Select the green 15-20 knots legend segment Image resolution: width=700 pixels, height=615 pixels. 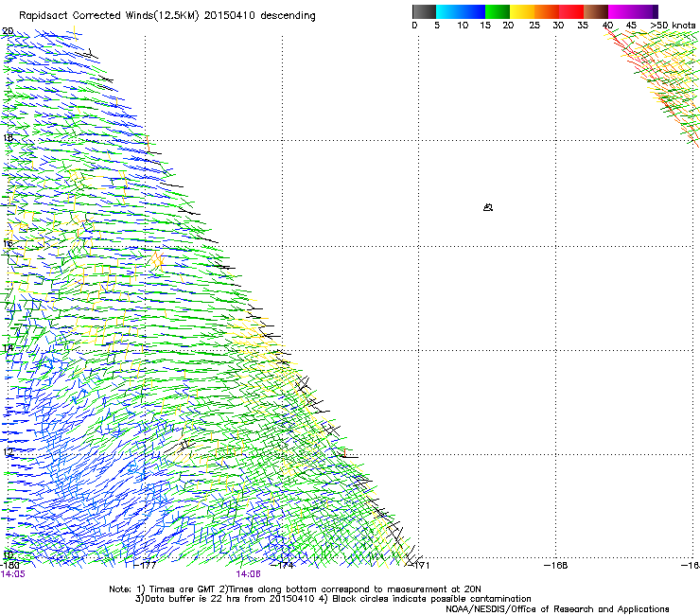click(x=498, y=11)
